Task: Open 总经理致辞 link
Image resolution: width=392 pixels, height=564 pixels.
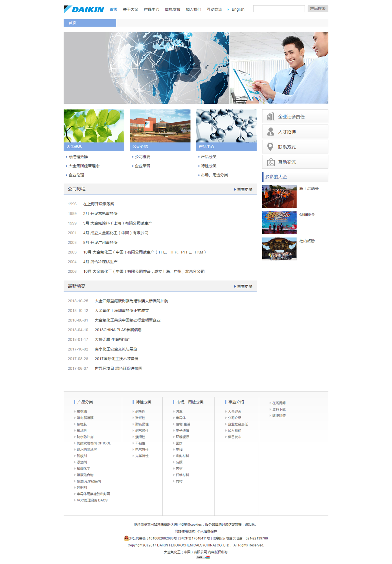Action: pos(78,157)
